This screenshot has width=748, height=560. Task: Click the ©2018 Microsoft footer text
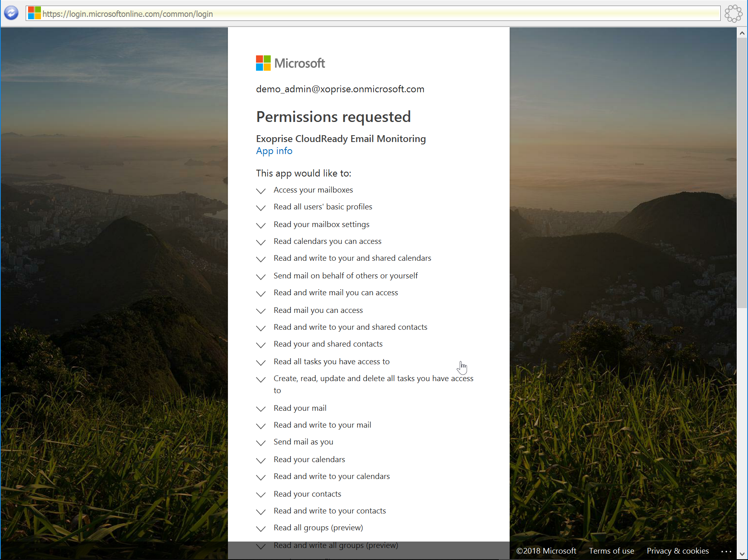click(x=546, y=551)
